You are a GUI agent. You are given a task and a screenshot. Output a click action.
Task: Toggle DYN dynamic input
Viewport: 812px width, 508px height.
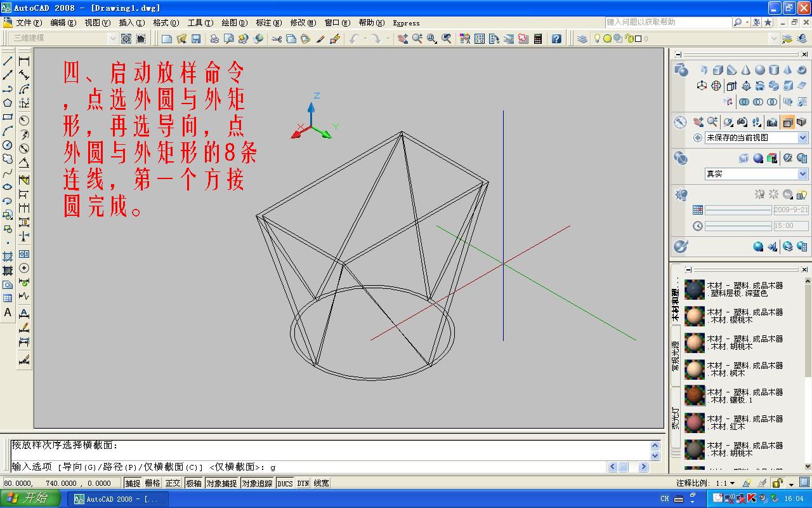[303, 483]
